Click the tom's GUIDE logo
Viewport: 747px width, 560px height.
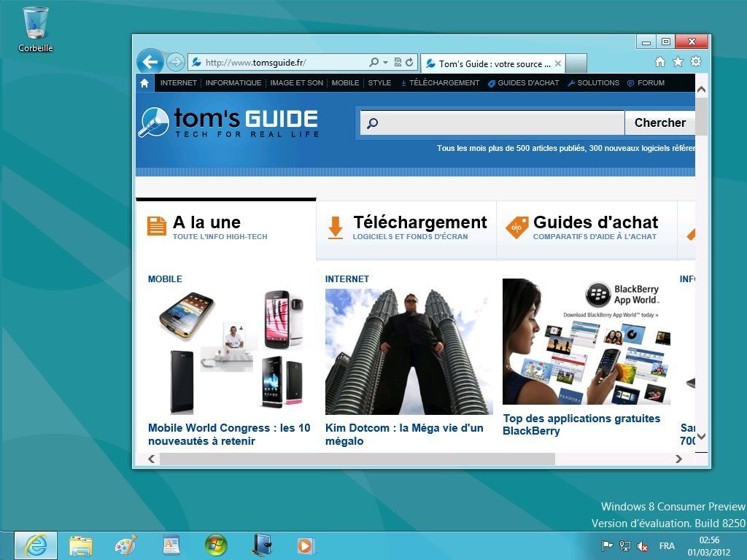228,122
